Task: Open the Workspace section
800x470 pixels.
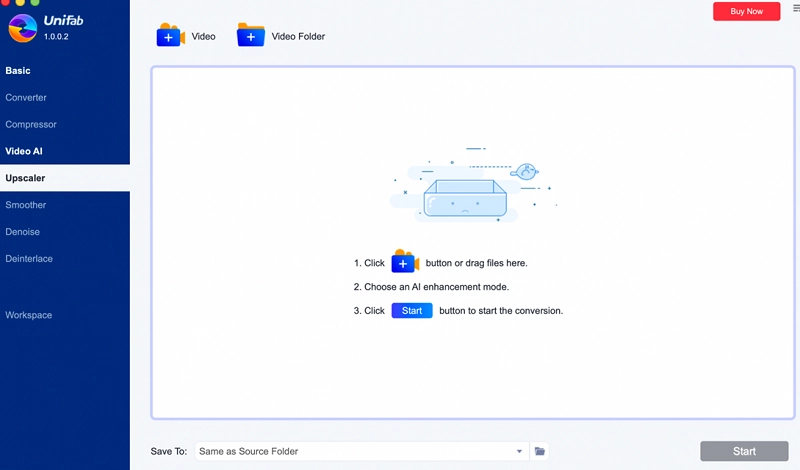Action: [x=29, y=315]
